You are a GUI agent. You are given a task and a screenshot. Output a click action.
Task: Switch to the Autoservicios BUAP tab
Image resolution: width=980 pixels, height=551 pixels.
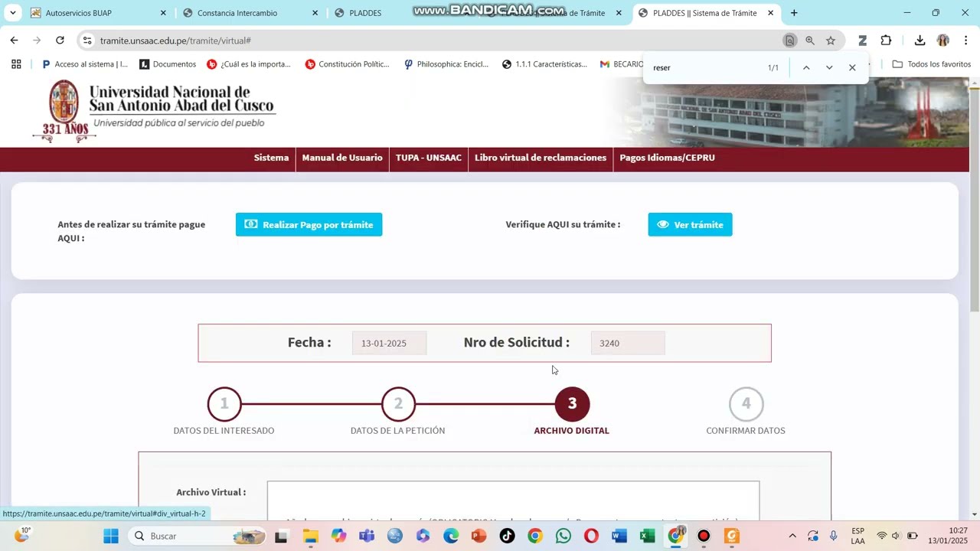(98, 13)
